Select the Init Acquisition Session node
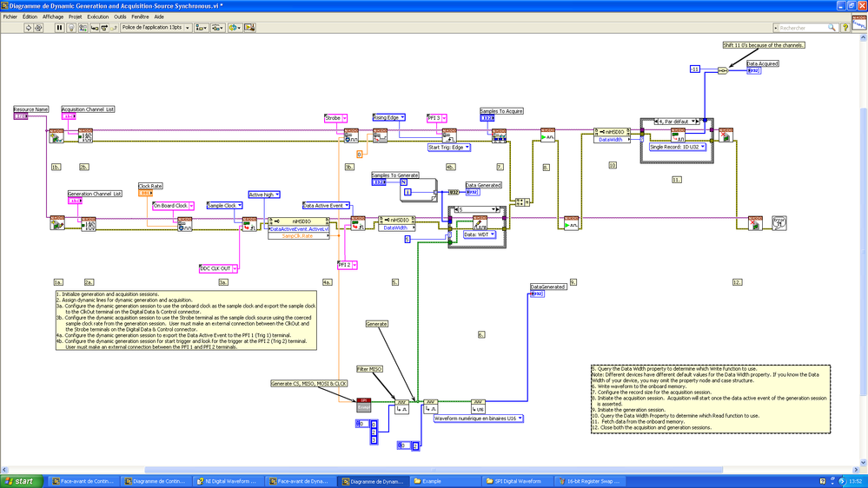This screenshot has height=488, width=868. 56,135
